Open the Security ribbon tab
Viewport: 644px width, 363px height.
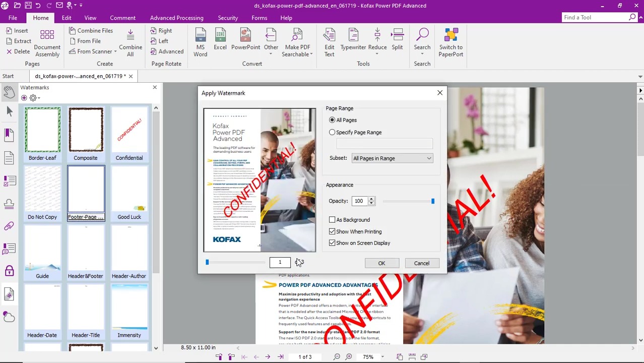[228, 18]
